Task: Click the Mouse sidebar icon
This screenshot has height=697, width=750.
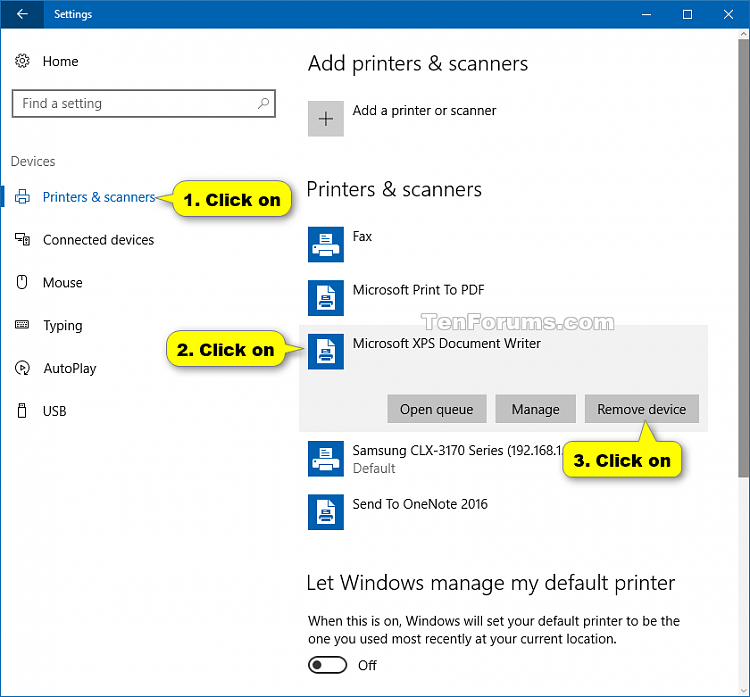Action: pyautogui.click(x=22, y=282)
